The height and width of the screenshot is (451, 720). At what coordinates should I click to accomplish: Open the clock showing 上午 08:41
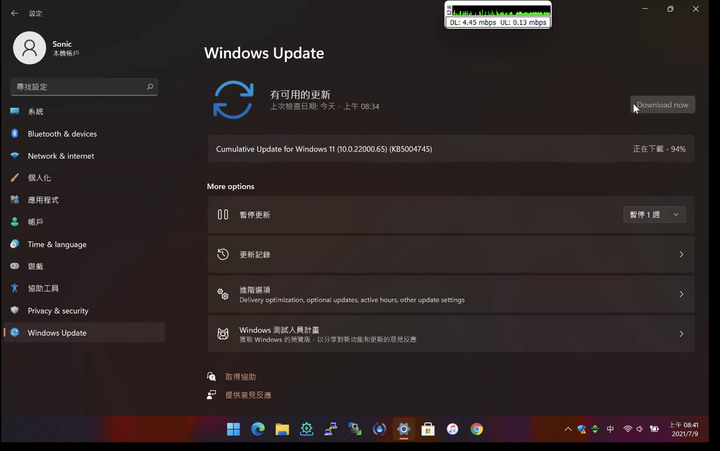685,429
